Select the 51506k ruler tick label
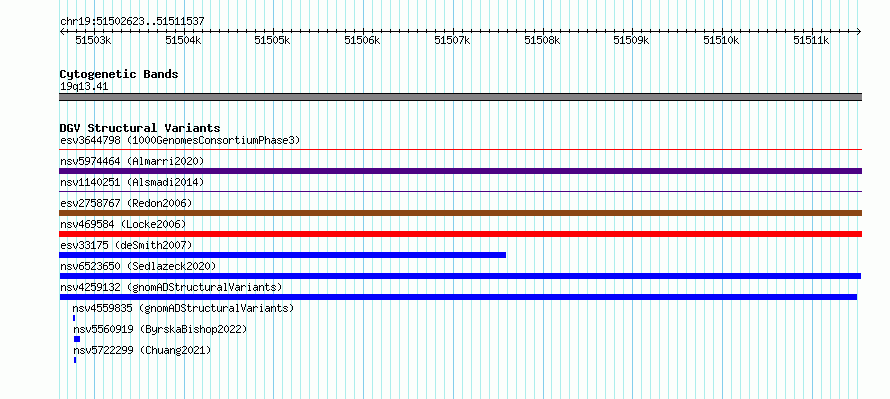Screen dimensions: 890x399 (x=363, y=41)
